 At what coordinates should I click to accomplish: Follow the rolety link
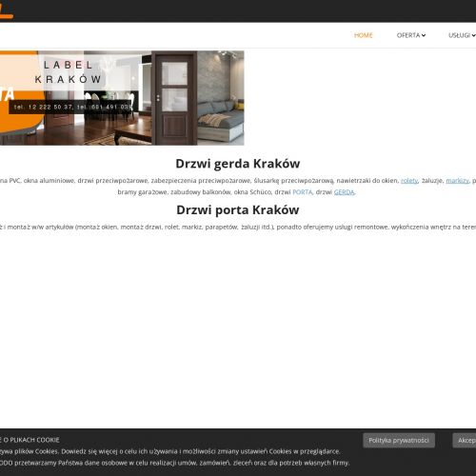pos(409,181)
